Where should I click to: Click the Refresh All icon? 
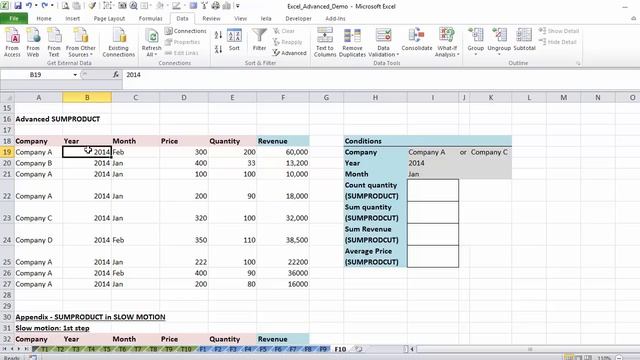151,37
